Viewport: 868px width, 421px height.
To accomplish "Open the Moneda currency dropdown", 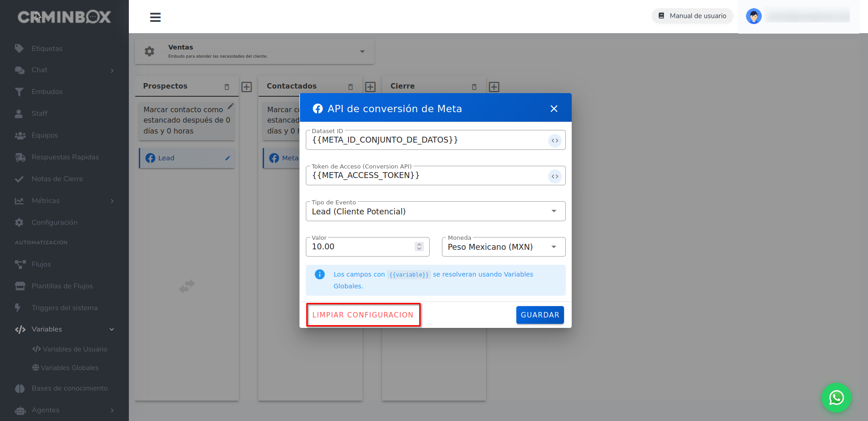I will click(503, 247).
